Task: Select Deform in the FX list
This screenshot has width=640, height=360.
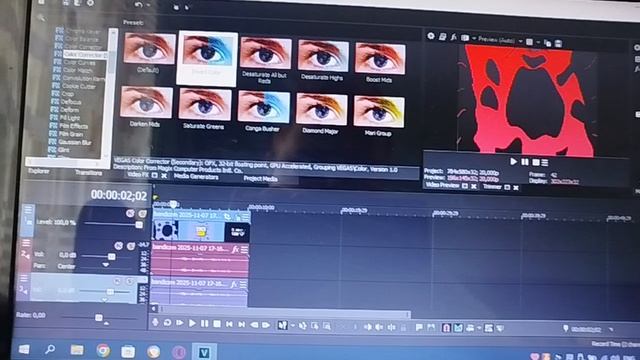Action: coord(69,110)
